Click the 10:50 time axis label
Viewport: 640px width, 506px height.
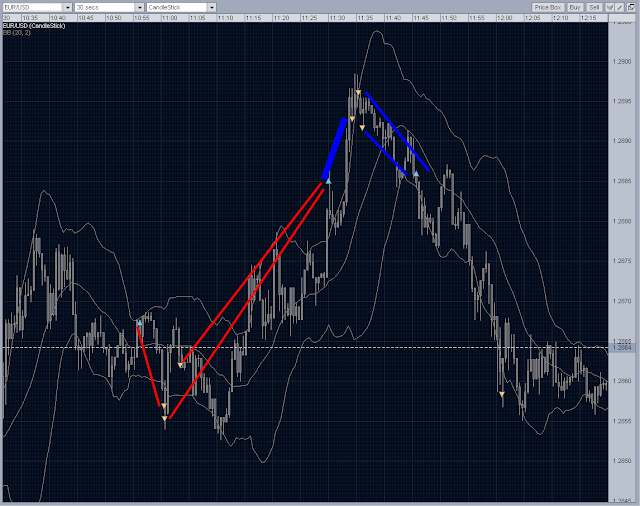[x=113, y=18]
